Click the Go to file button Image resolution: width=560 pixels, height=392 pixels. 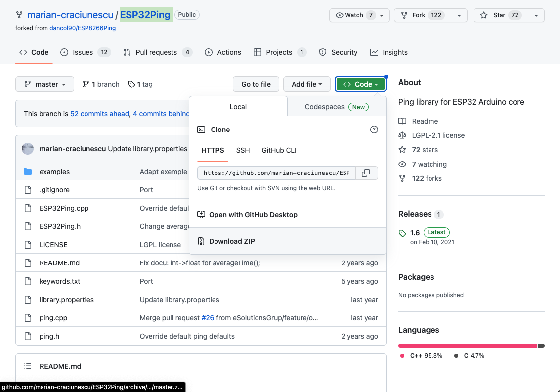point(256,84)
